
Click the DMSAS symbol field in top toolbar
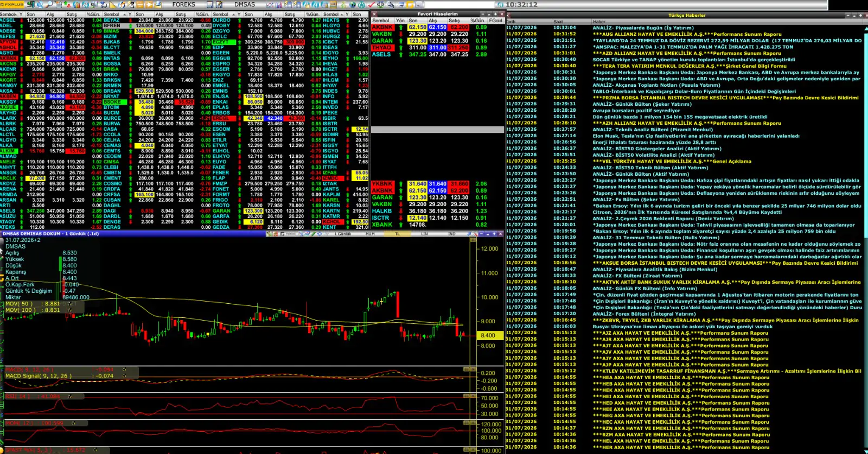[245, 4]
